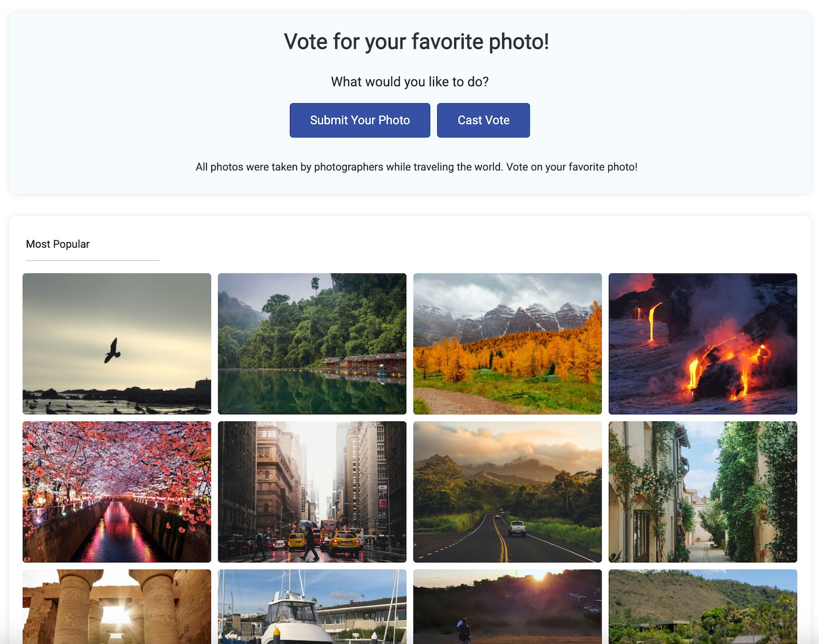The height and width of the screenshot is (644, 819).
Task: Open the ivy-covered alleyway photo
Action: [x=703, y=491]
